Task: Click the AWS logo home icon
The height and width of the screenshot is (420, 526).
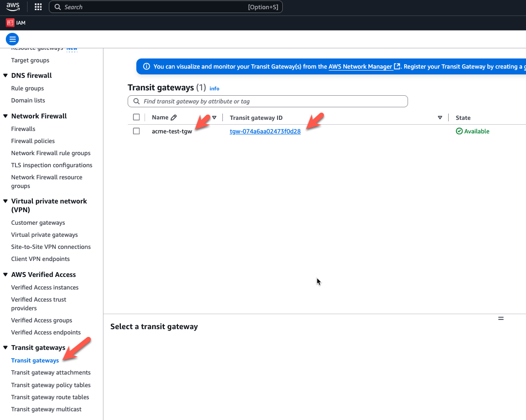Action: [13, 7]
